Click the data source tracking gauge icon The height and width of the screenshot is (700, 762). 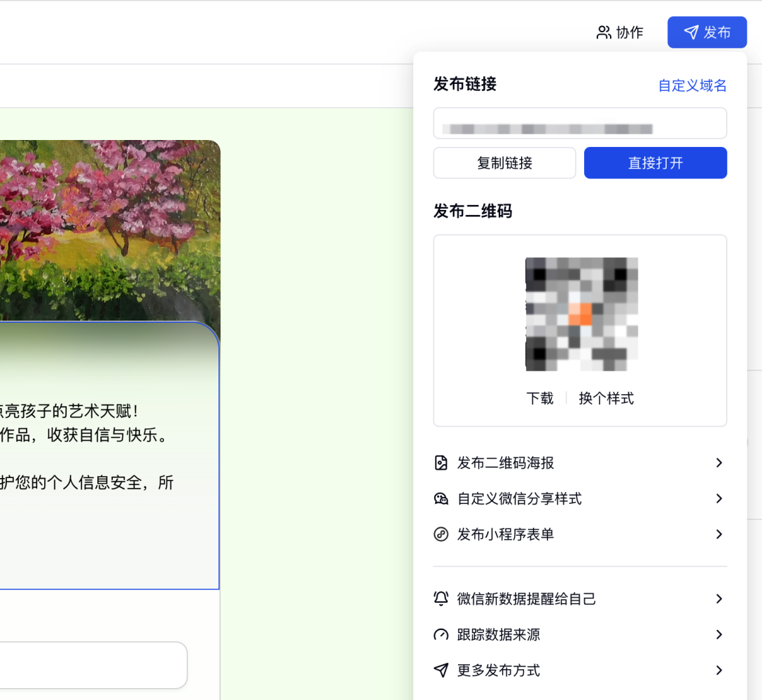point(441,634)
